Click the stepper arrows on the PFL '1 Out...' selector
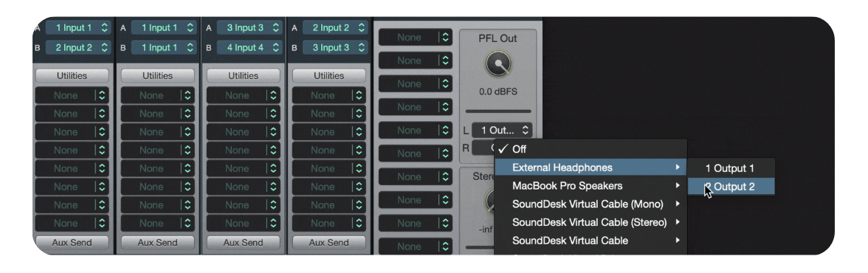The width and height of the screenshot is (868, 273). [x=526, y=131]
